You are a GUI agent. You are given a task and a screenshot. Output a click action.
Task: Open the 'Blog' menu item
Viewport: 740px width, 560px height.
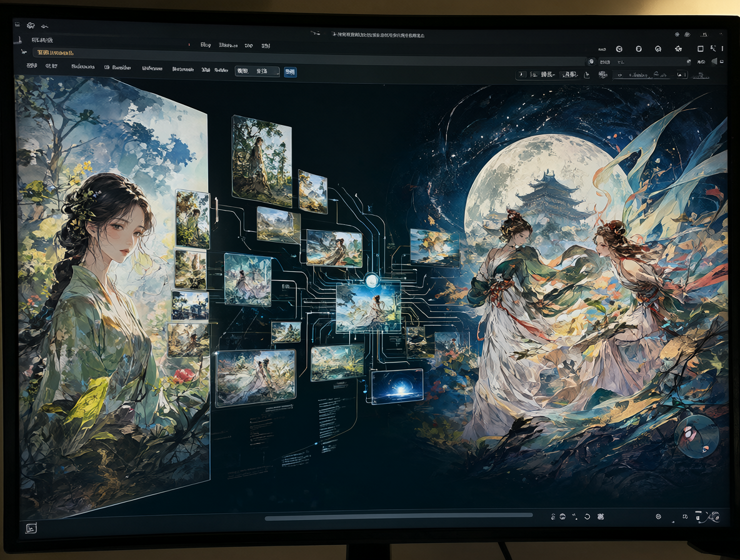tap(206, 45)
